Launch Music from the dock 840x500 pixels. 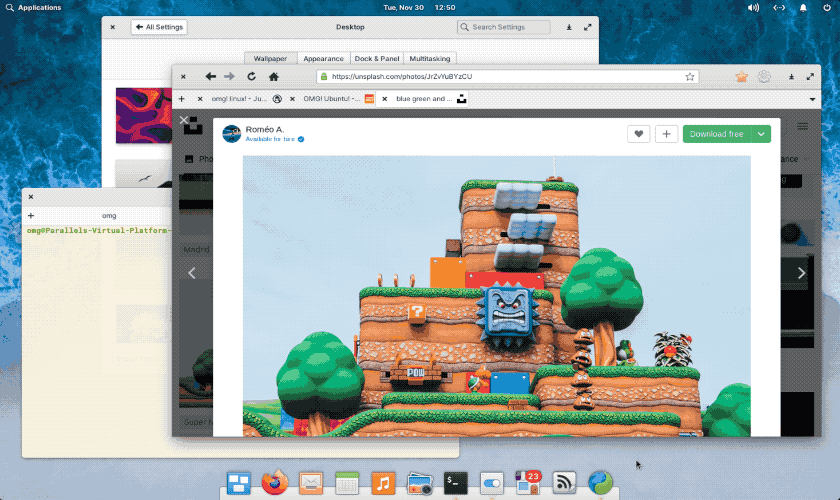coord(383,483)
